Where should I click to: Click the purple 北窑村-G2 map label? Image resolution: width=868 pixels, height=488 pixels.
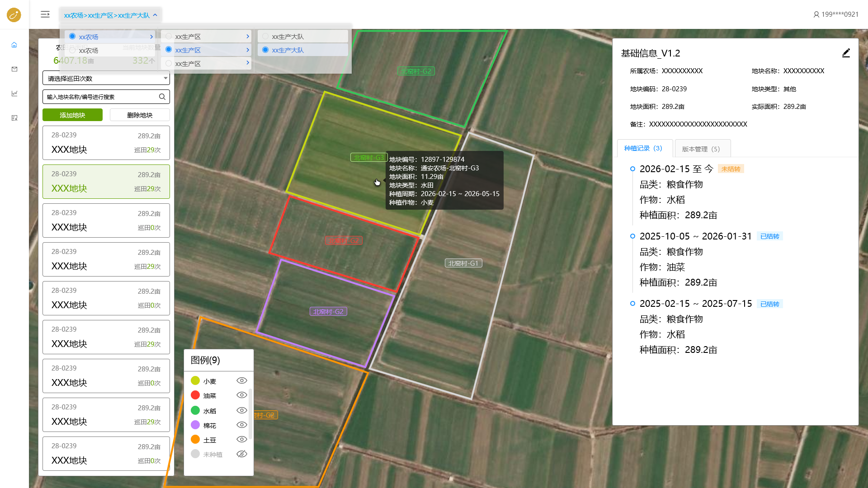(328, 311)
